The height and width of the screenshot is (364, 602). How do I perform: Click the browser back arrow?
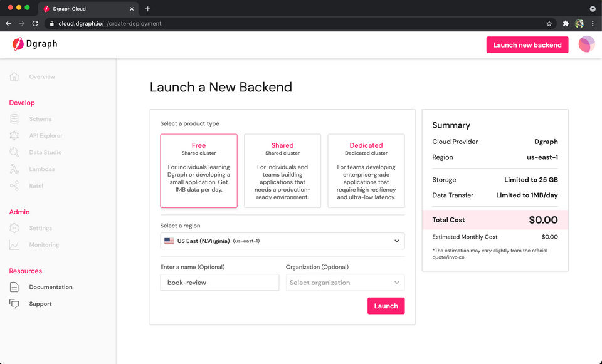click(x=8, y=23)
